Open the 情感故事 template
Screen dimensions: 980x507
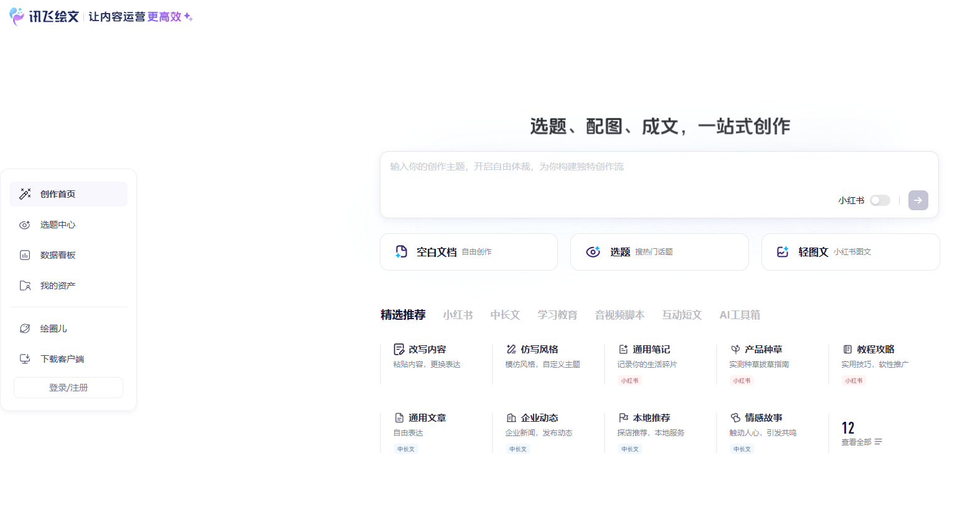(x=763, y=418)
